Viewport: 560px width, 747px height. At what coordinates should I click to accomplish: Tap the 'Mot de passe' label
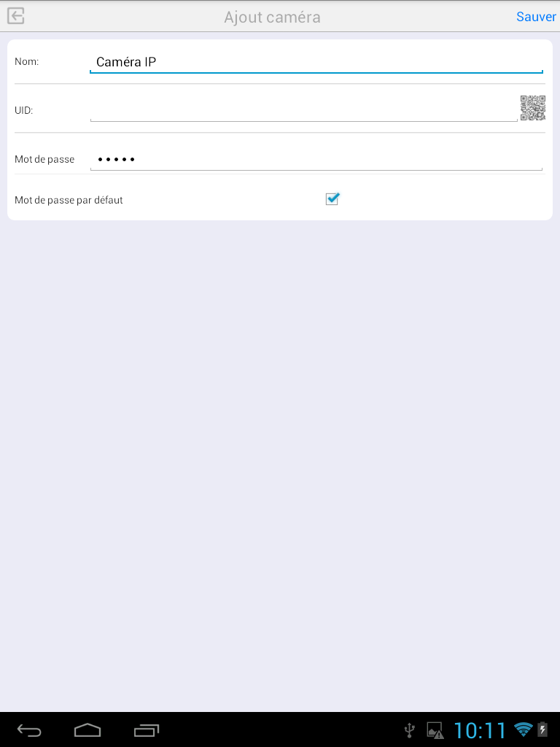click(44, 159)
